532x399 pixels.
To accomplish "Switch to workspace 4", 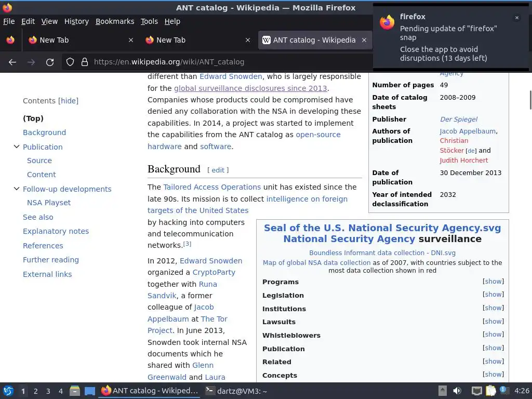I will [61, 391].
